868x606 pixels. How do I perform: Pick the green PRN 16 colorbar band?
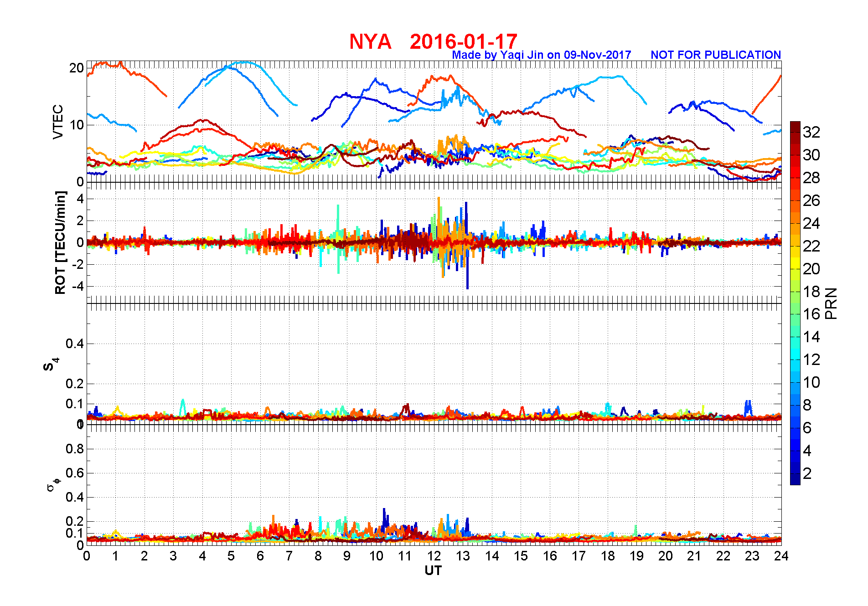point(795,314)
